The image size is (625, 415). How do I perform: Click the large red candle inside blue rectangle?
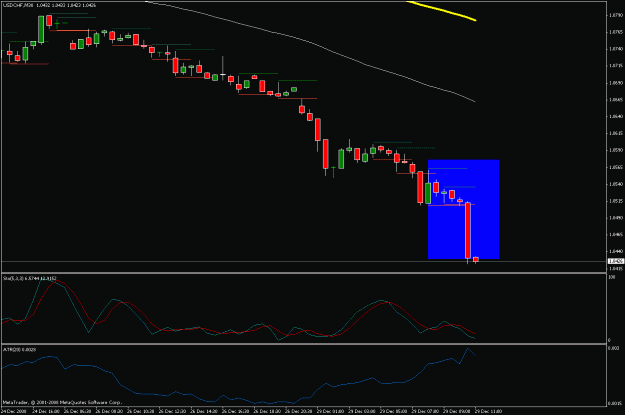click(x=468, y=230)
